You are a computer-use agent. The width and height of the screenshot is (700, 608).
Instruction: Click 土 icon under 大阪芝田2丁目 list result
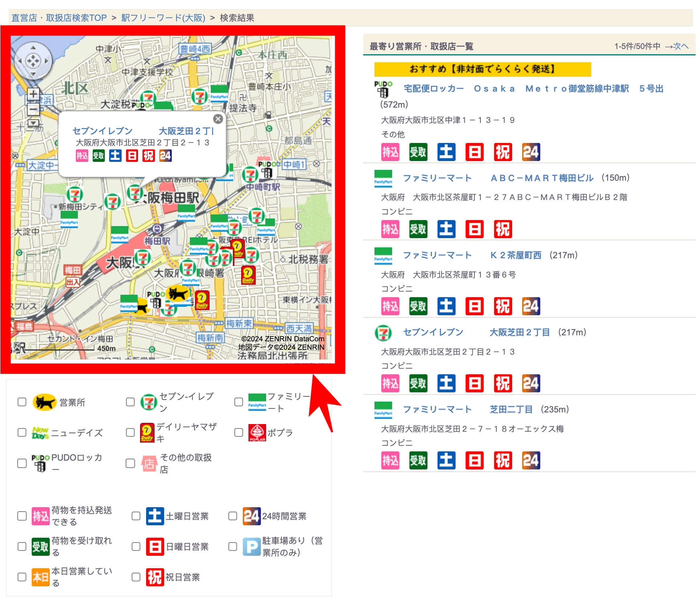click(446, 383)
